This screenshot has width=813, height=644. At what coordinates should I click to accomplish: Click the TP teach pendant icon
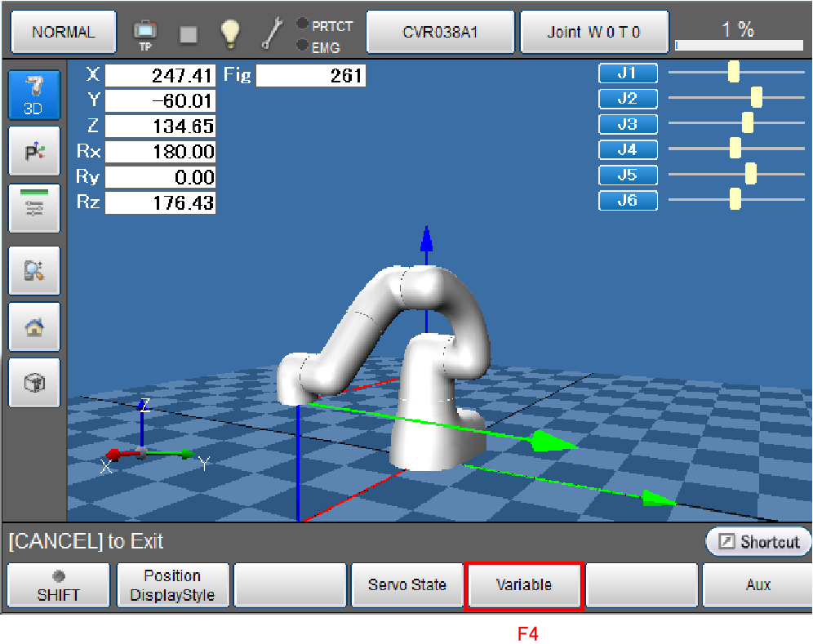click(146, 33)
